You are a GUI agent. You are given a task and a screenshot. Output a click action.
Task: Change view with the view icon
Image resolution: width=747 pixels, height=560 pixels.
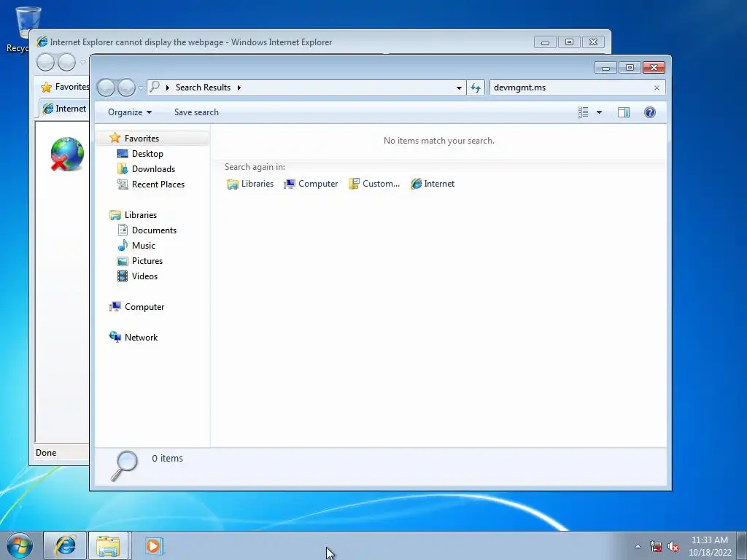pyautogui.click(x=583, y=112)
